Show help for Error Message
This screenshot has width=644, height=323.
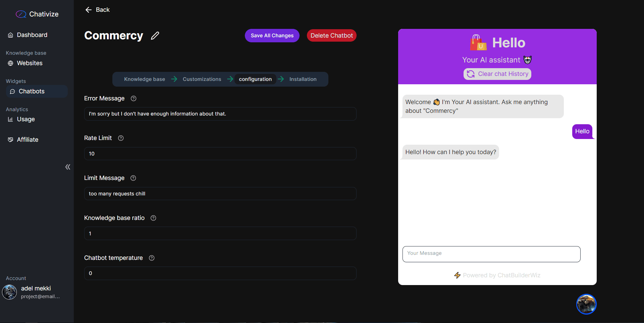pos(133,98)
